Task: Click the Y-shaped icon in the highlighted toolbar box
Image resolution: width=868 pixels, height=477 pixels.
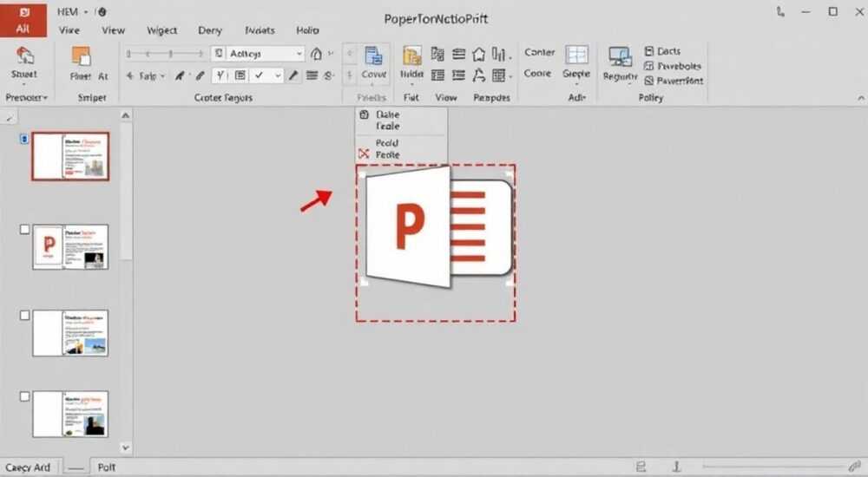Action: [220, 75]
